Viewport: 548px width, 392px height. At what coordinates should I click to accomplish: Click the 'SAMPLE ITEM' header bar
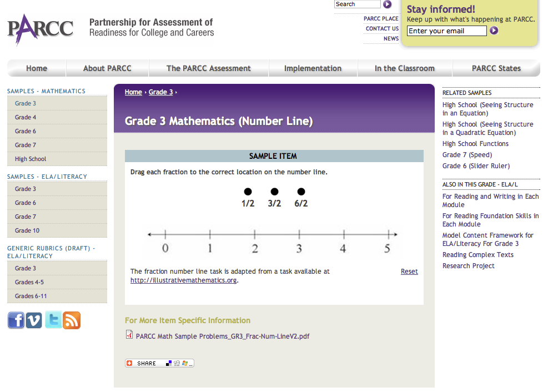[274, 156]
